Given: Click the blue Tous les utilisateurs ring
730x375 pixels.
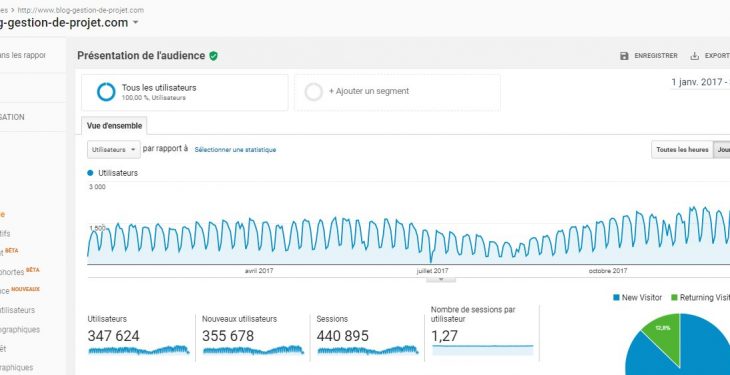Looking at the screenshot, I should coord(106,92).
